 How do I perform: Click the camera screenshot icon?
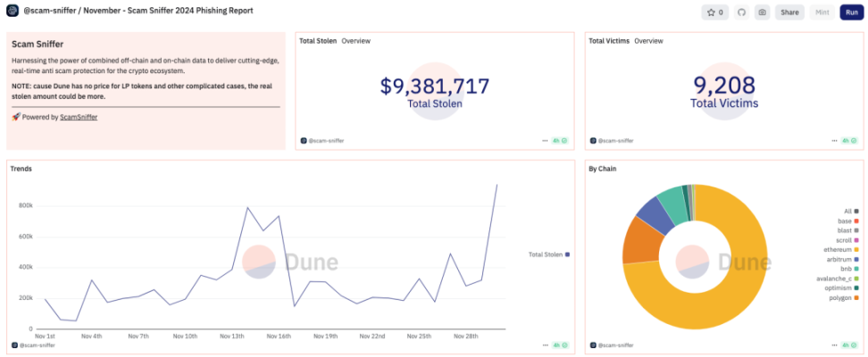763,12
